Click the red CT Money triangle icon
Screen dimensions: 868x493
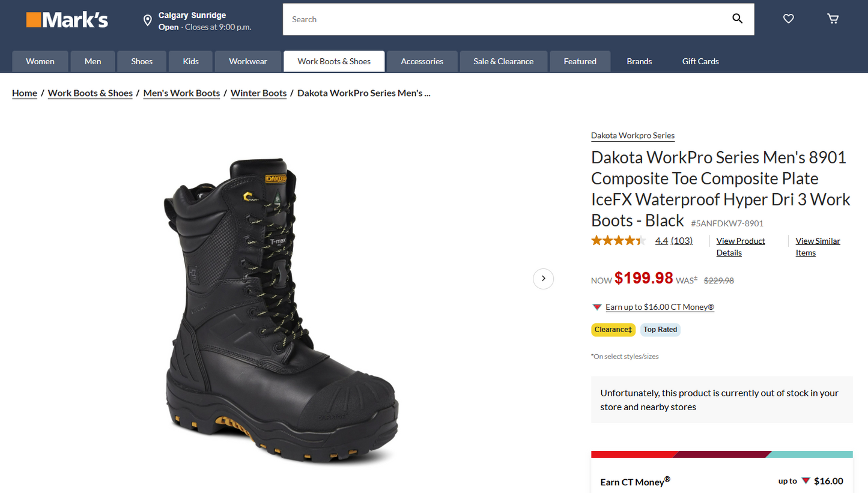596,307
